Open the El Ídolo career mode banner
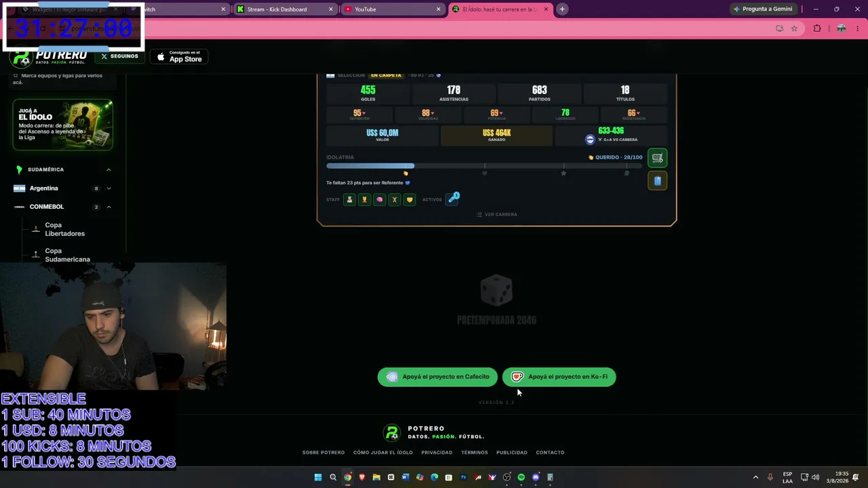Screen dimensions: 868x488 (62, 125)
